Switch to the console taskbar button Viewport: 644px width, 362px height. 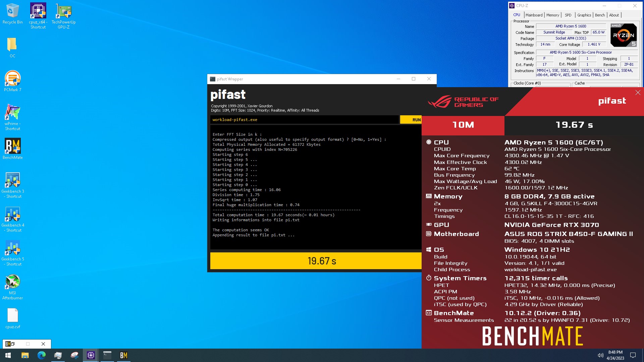(107, 355)
